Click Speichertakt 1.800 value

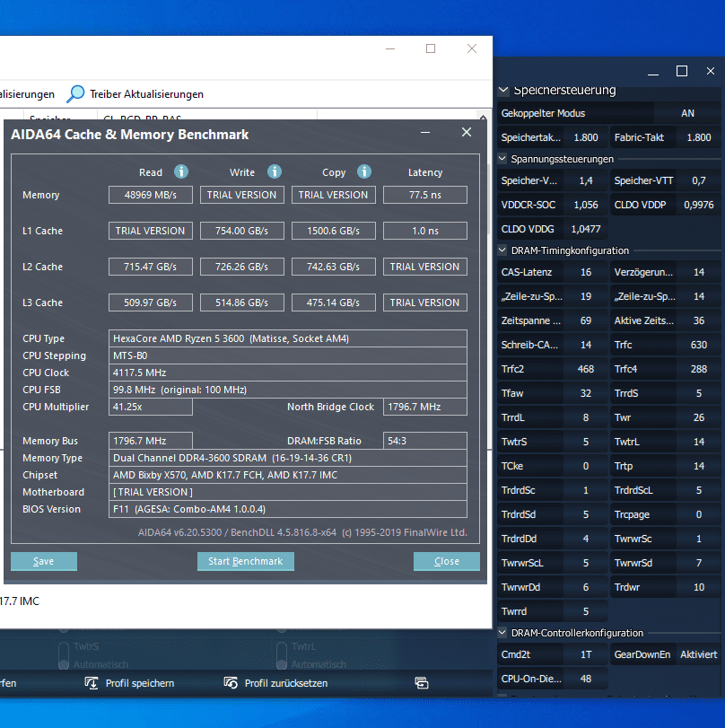coord(586,137)
